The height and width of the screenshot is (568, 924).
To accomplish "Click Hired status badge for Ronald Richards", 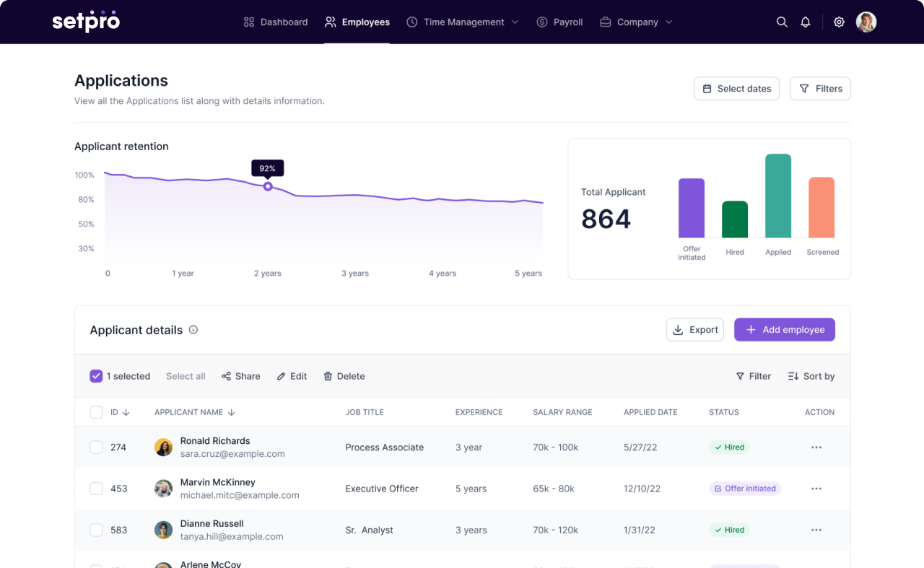I will point(729,447).
